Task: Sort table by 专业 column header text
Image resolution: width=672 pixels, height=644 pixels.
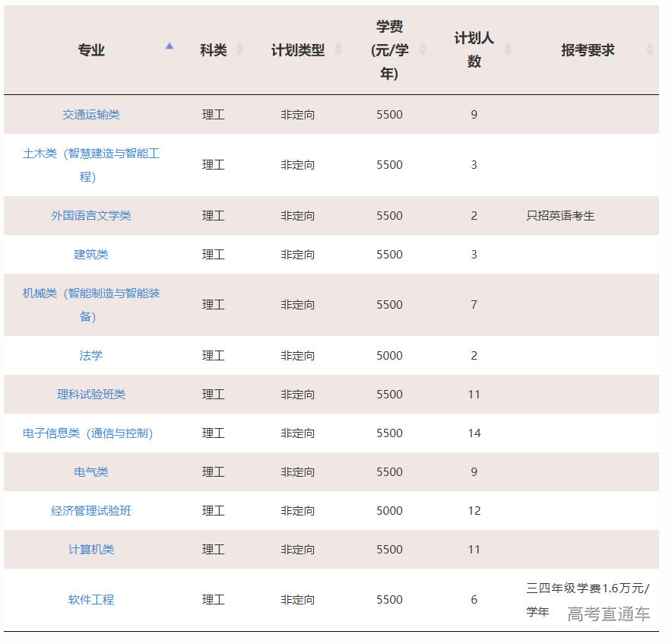Action: [91, 50]
